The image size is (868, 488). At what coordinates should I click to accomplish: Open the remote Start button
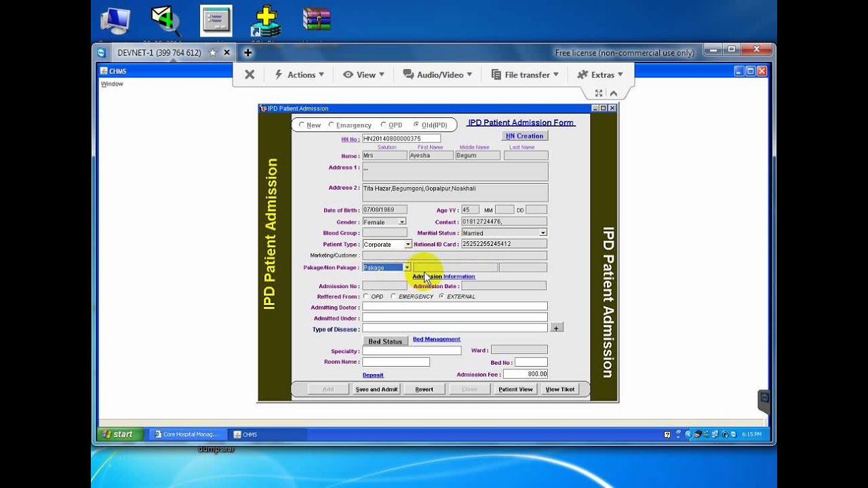tap(121, 434)
